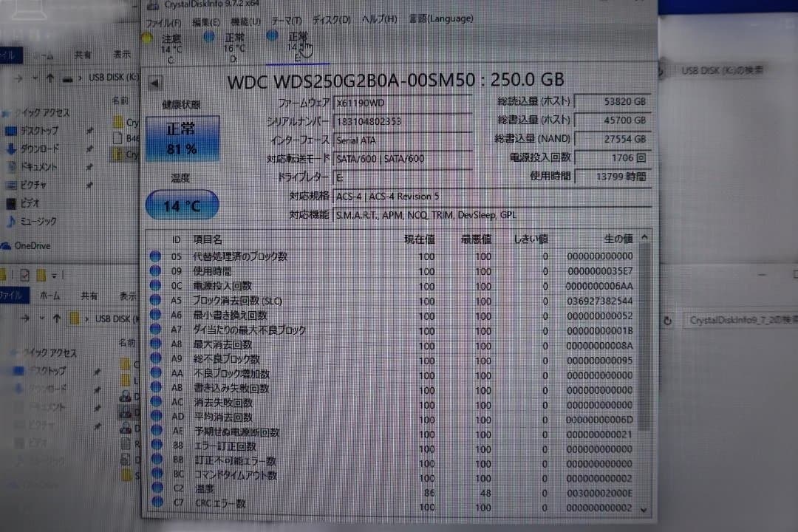Click the 1706 回 power-on count value
This screenshot has width=798, height=532.
[x=613, y=158]
